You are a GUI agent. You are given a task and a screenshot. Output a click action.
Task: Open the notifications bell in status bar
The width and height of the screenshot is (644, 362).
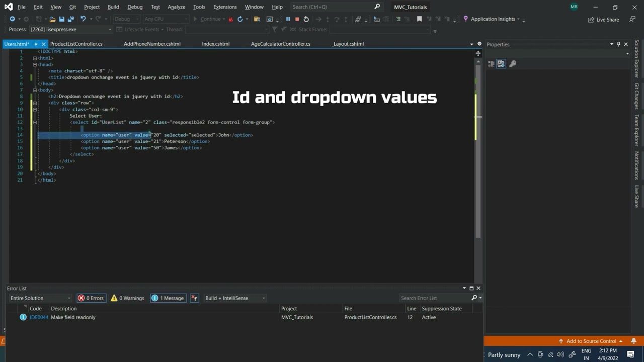[x=633, y=341]
